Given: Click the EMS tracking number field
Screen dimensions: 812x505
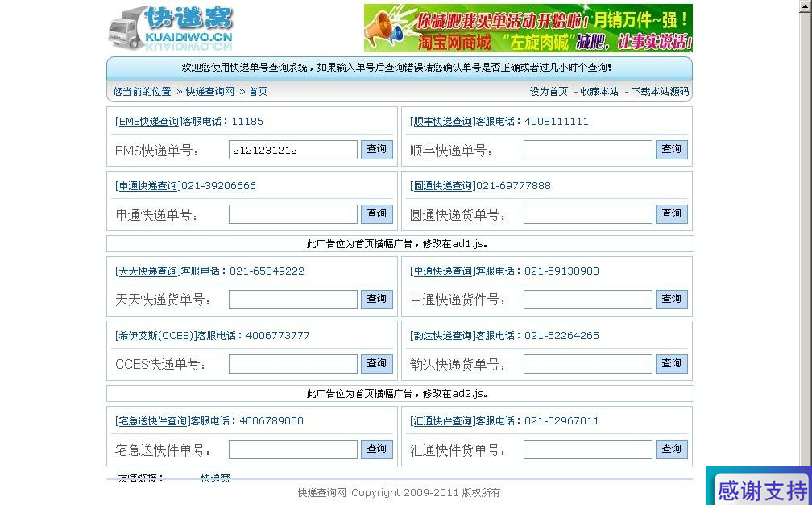Looking at the screenshot, I should 293,150.
